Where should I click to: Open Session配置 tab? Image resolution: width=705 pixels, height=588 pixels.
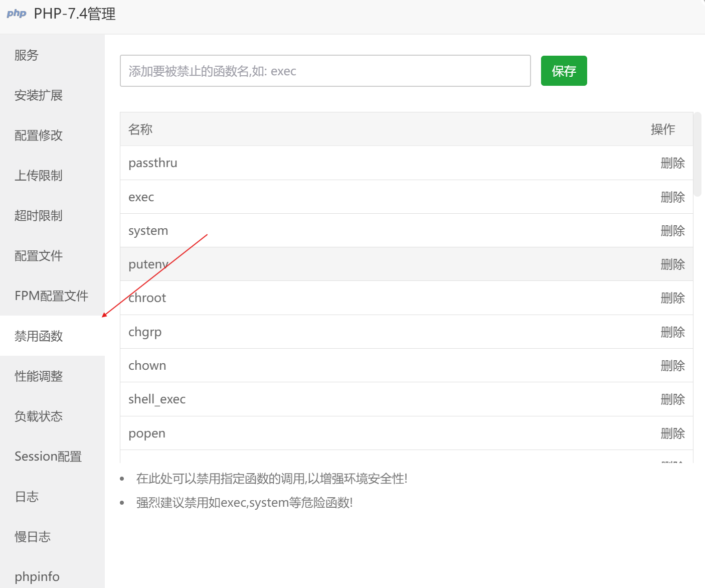click(x=48, y=457)
